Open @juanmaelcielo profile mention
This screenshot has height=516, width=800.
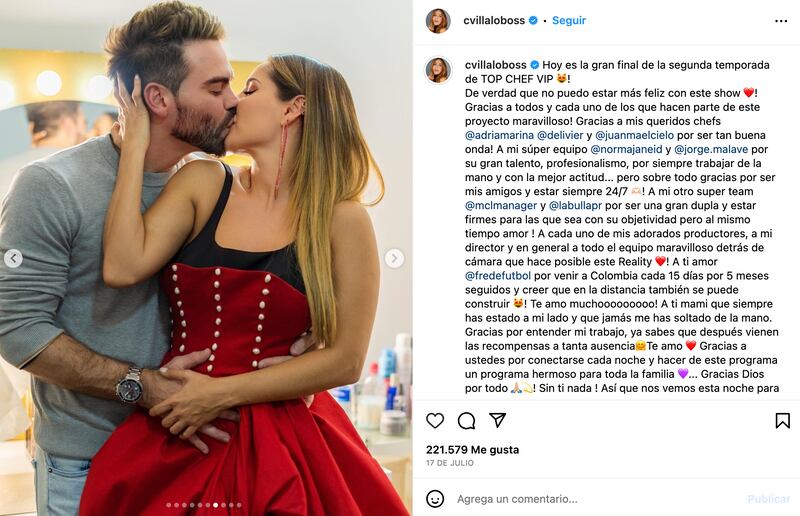click(634, 135)
